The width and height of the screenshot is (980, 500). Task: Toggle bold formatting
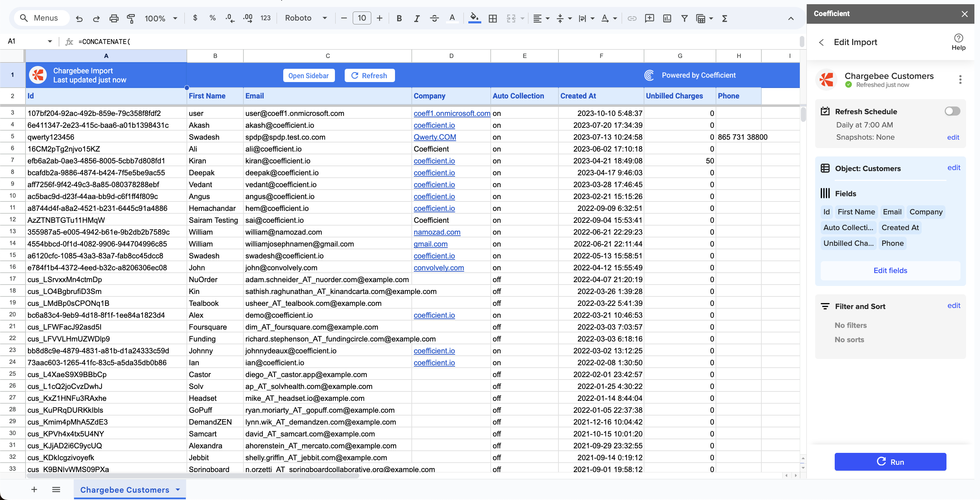coord(399,18)
